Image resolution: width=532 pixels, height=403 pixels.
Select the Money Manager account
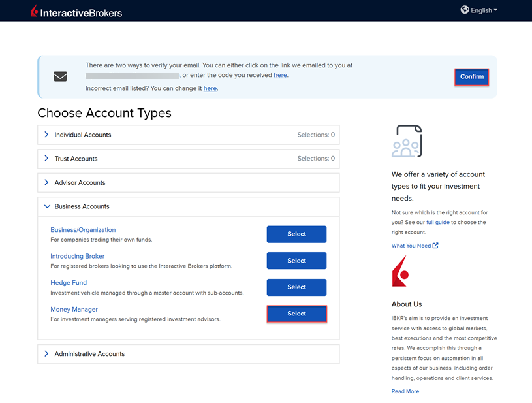[296, 314]
